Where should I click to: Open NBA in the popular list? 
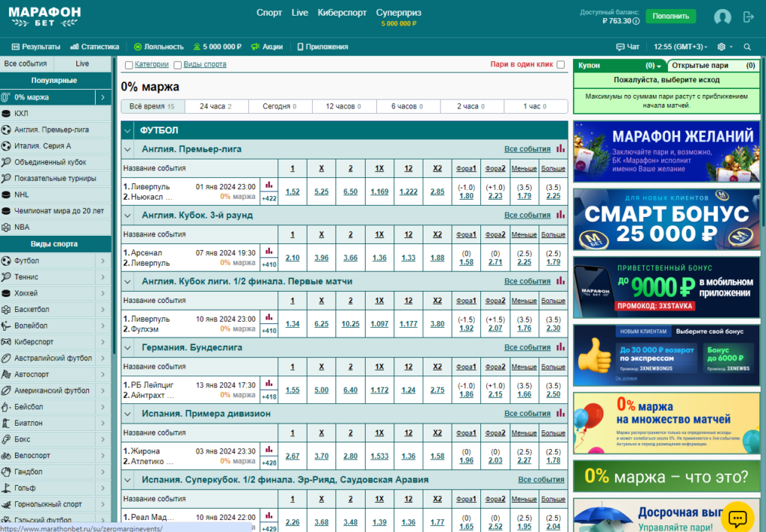coord(55,227)
